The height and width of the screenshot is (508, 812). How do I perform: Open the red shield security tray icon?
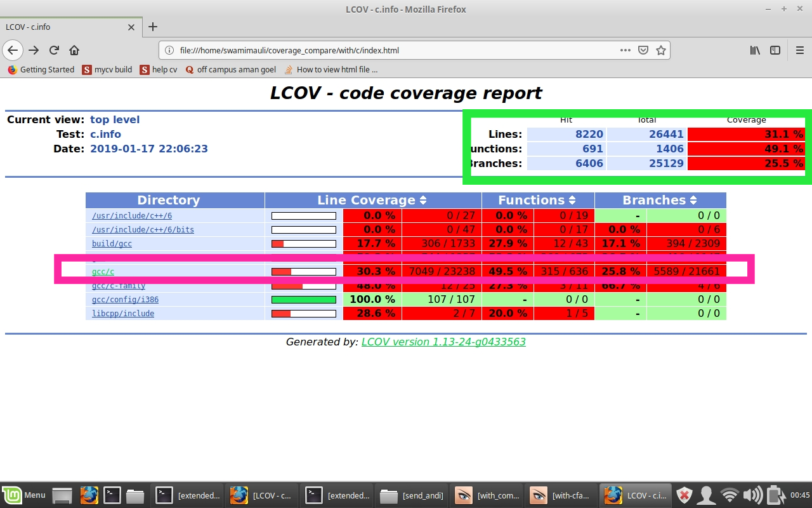(684, 495)
